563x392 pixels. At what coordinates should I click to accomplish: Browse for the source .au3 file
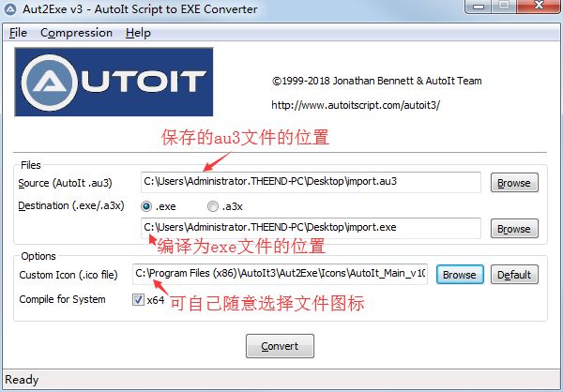click(x=514, y=183)
